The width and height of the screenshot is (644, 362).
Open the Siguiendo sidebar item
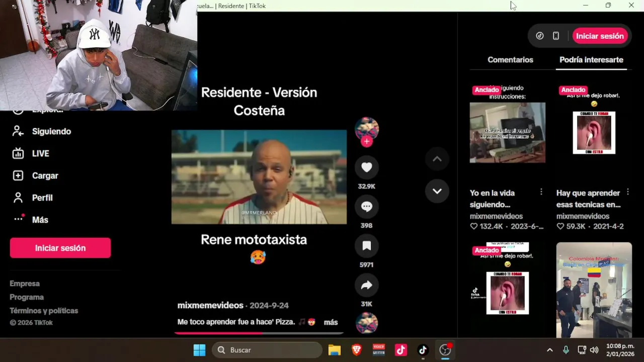tap(41, 131)
